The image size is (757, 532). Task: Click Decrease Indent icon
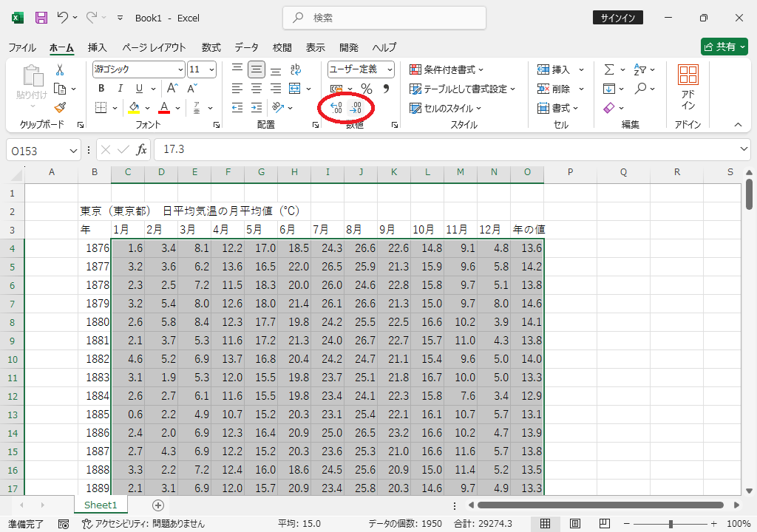click(237, 108)
